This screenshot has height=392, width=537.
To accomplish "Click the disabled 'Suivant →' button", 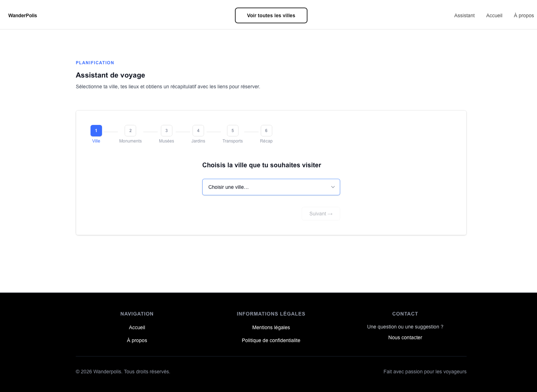I will 321,214.
